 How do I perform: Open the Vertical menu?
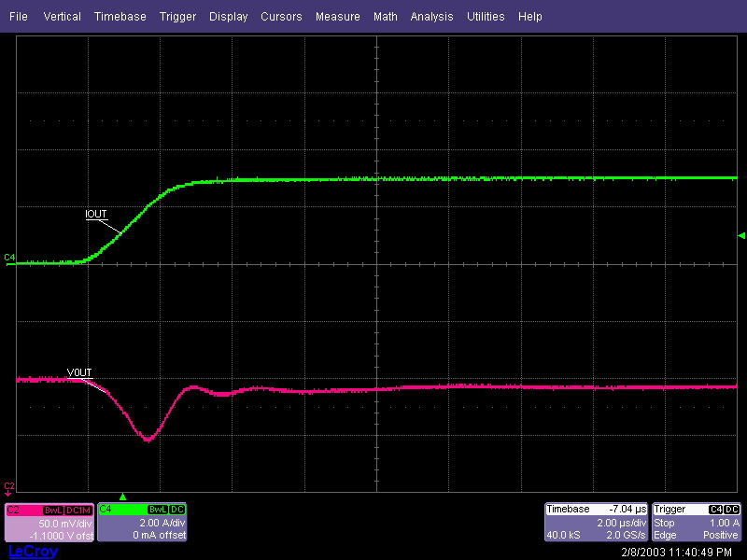point(63,17)
